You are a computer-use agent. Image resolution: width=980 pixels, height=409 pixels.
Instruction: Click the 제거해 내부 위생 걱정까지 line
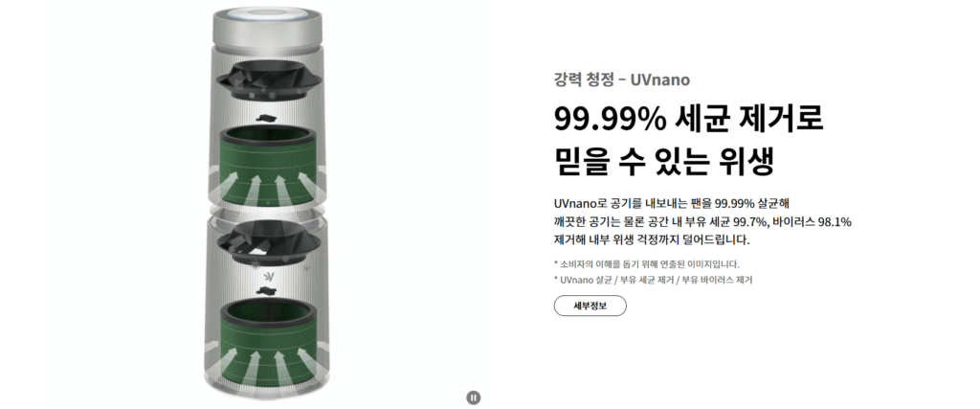tap(651, 240)
